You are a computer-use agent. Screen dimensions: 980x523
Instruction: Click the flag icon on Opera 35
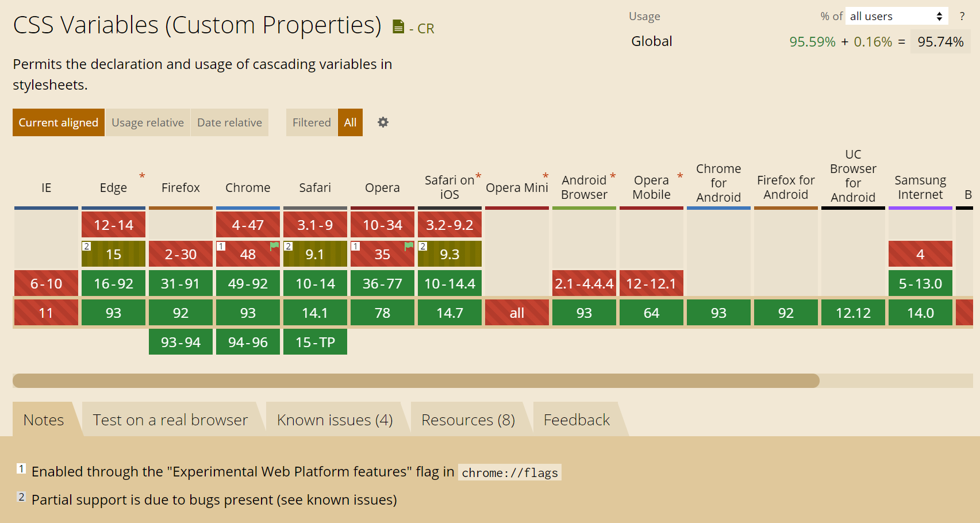(x=409, y=246)
